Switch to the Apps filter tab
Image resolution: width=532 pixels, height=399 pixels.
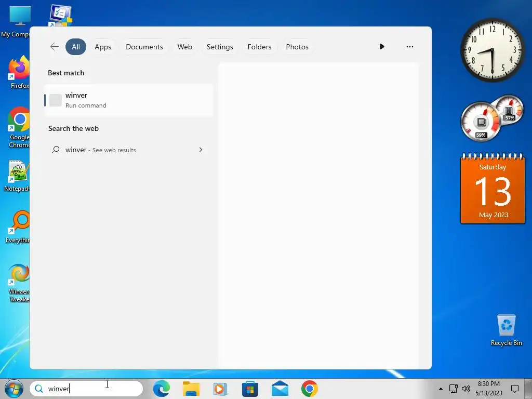click(x=103, y=47)
